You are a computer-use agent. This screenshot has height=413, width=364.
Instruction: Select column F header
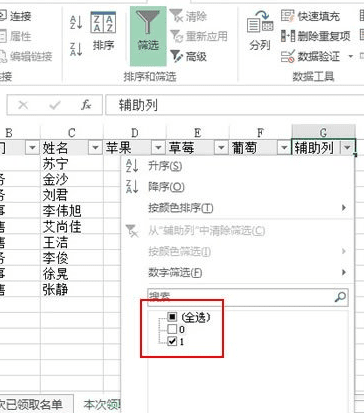pyautogui.click(x=260, y=133)
